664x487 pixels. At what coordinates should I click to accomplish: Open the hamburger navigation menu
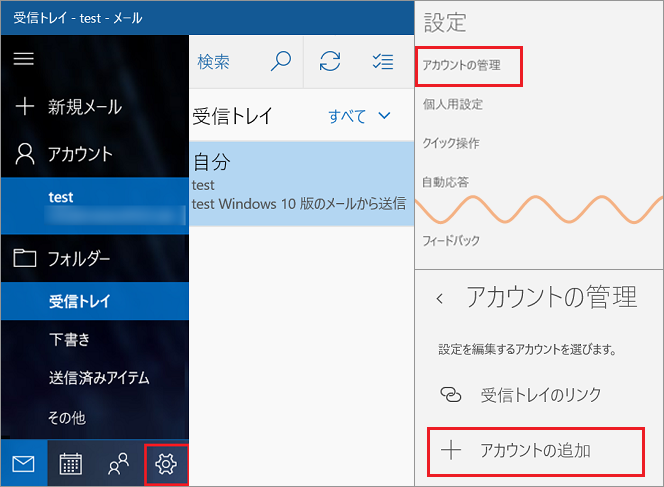point(23,59)
